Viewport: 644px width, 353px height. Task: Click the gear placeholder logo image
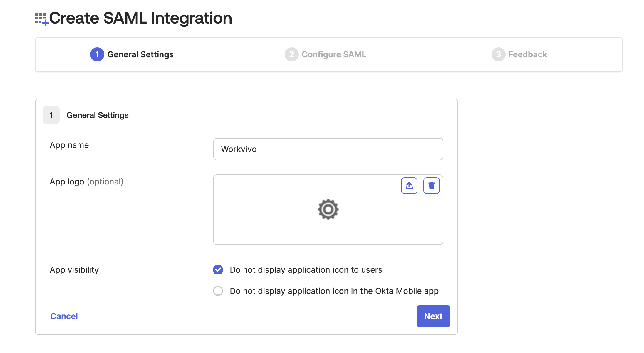[x=328, y=209]
